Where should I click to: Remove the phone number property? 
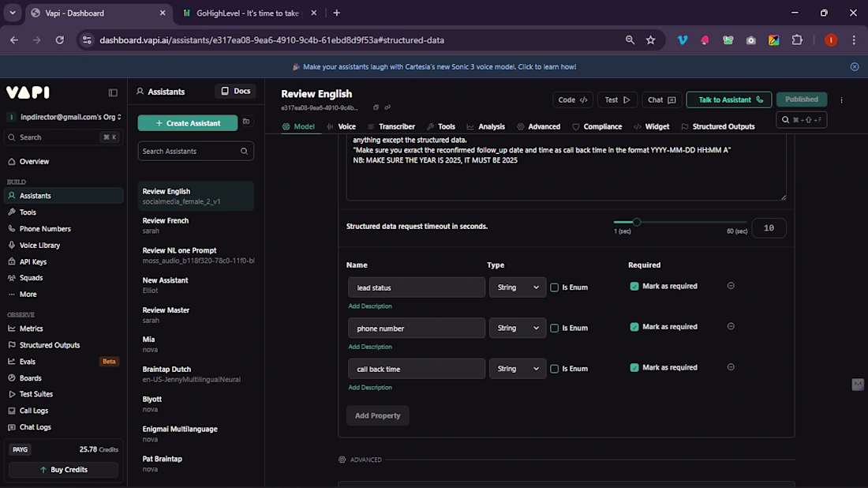(x=731, y=326)
